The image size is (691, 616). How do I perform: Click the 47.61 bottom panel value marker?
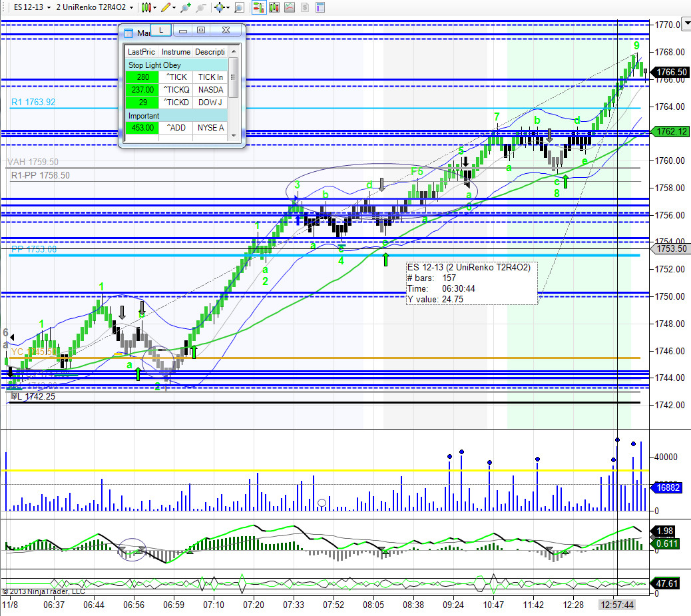point(666,584)
